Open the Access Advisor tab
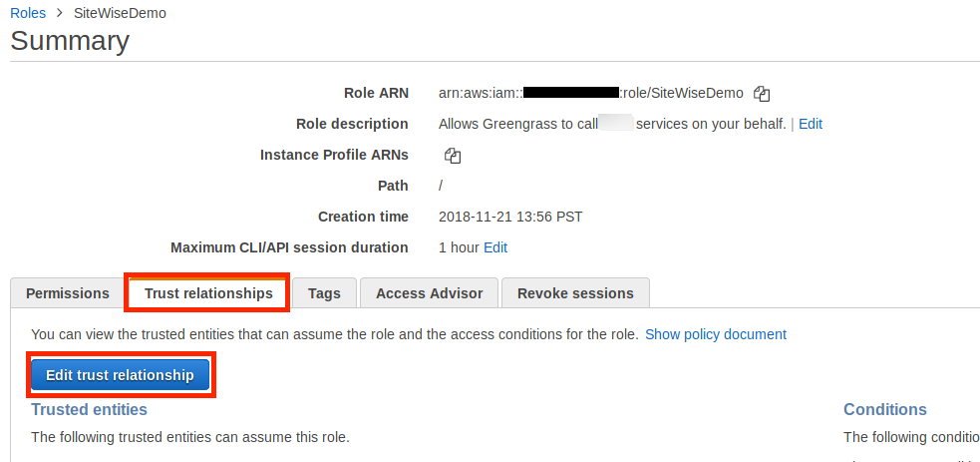This screenshot has width=980, height=462. (429, 293)
